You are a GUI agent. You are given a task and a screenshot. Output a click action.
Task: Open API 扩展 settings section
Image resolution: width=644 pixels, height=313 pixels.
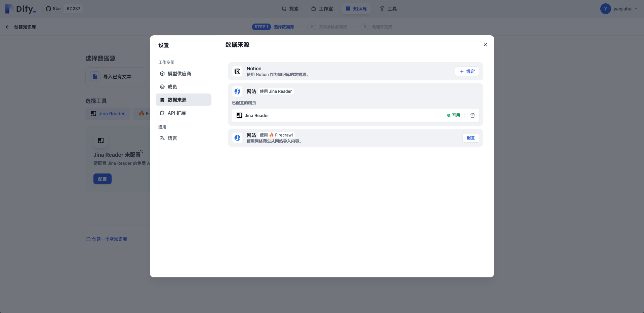(176, 113)
